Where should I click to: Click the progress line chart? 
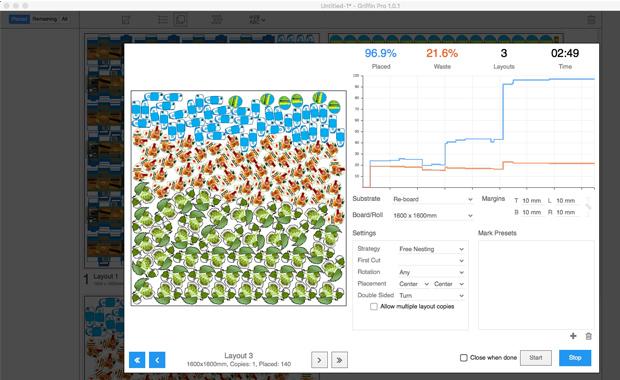[474, 131]
